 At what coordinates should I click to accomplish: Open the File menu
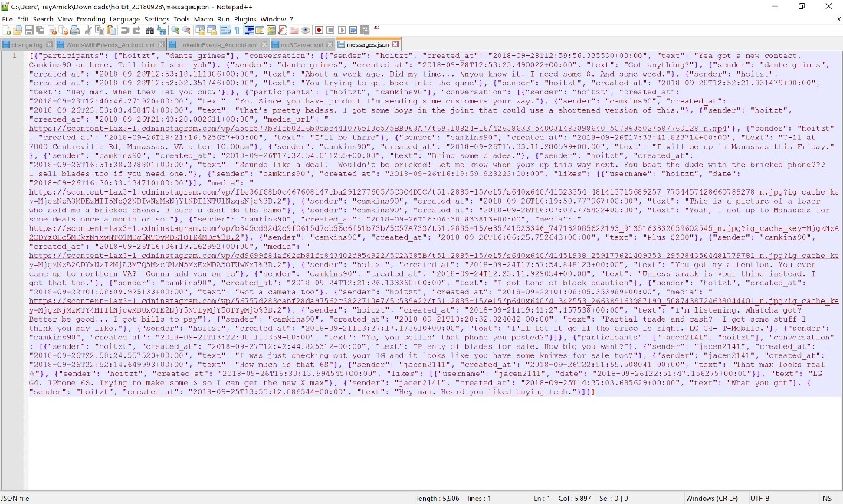click(7, 19)
